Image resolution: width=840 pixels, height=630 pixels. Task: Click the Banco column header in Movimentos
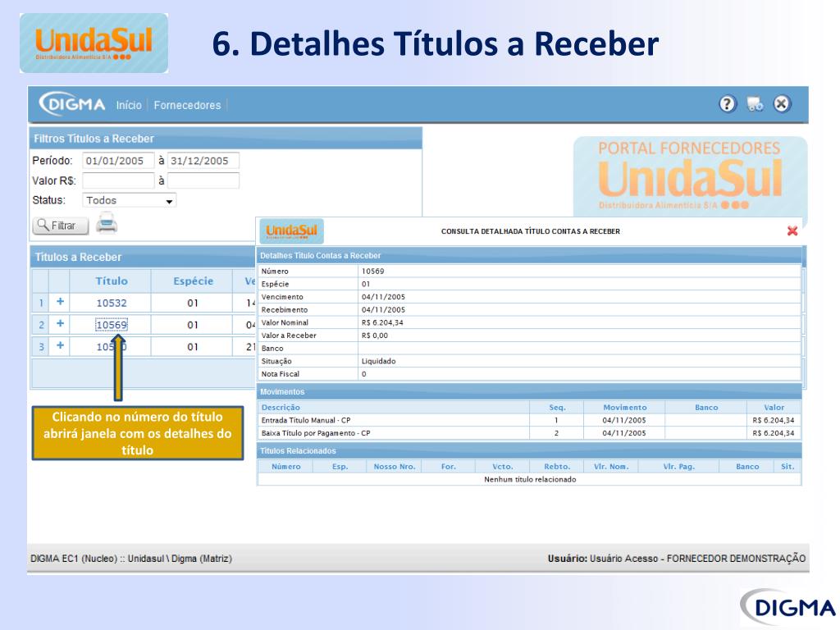706,407
